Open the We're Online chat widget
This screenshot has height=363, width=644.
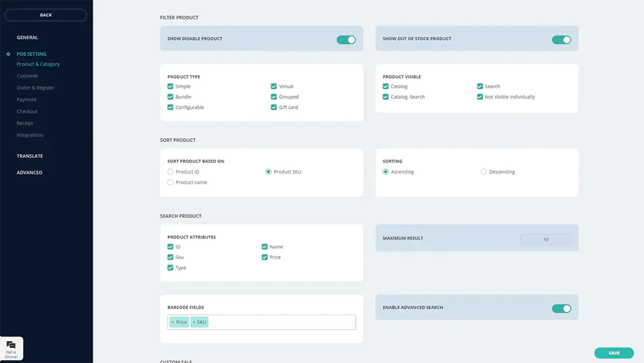pyautogui.click(x=12, y=348)
